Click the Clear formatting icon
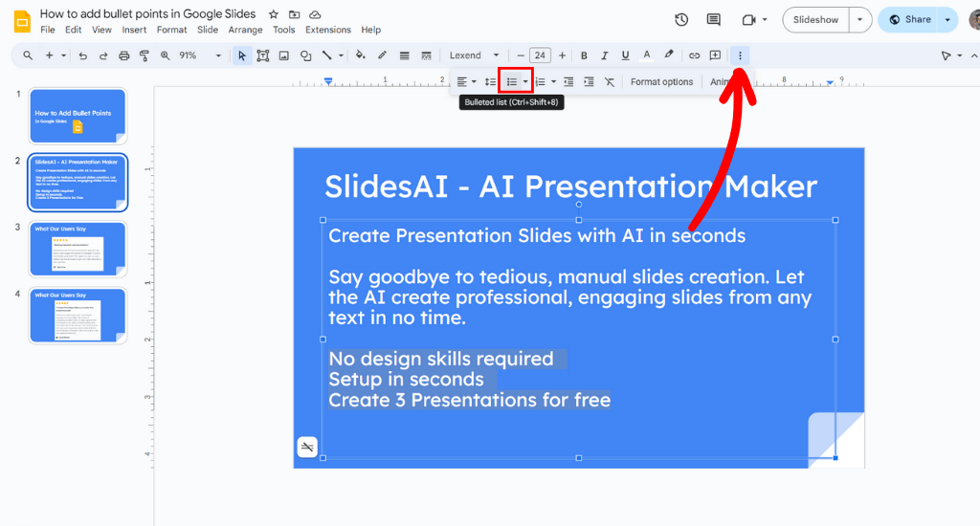 pyautogui.click(x=610, y=82)
